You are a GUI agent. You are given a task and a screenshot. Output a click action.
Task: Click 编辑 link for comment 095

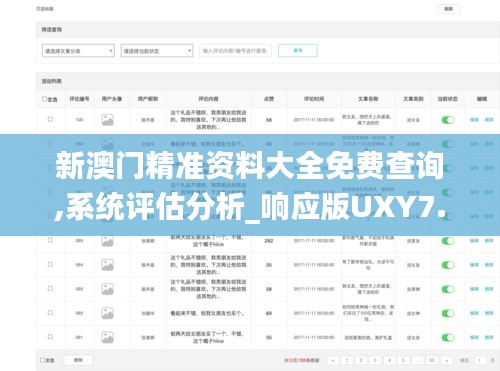tap(474, 241)
